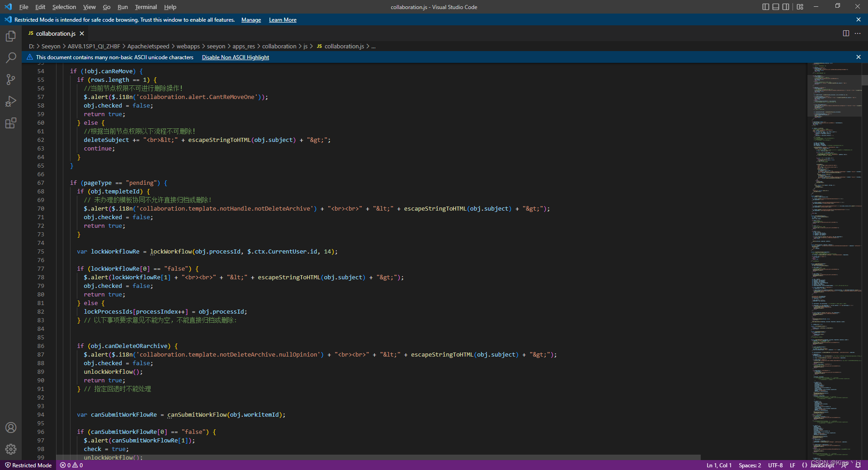Click 'deleteSubject' on line 62
Image resolution: width=868 pixels, height=470 pixels.
(x=106, y=140)
